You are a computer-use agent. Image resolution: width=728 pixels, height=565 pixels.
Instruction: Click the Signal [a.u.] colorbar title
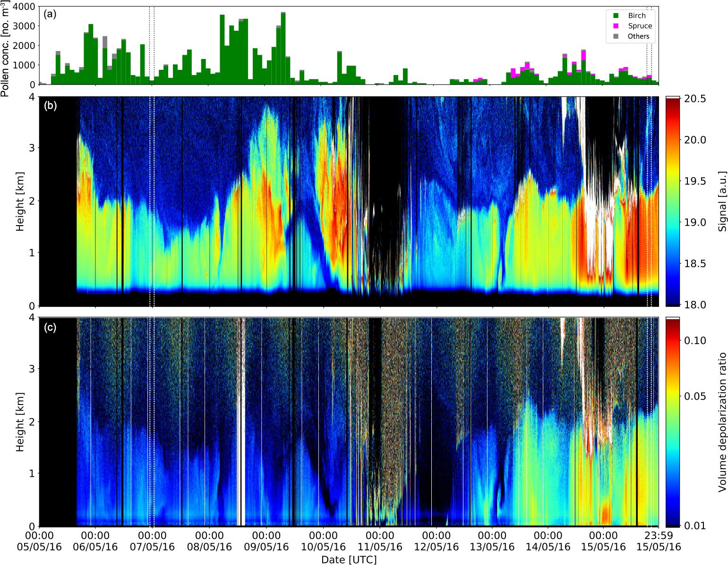point(722,202)
